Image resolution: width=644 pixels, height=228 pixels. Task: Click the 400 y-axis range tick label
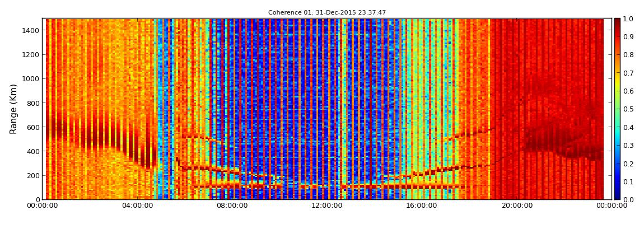tap(33, 151)
